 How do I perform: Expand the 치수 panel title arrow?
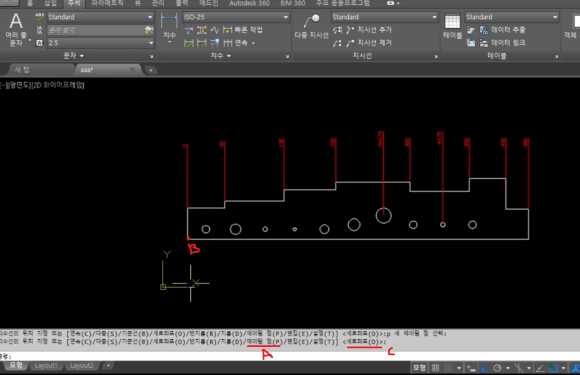point(229,56)
